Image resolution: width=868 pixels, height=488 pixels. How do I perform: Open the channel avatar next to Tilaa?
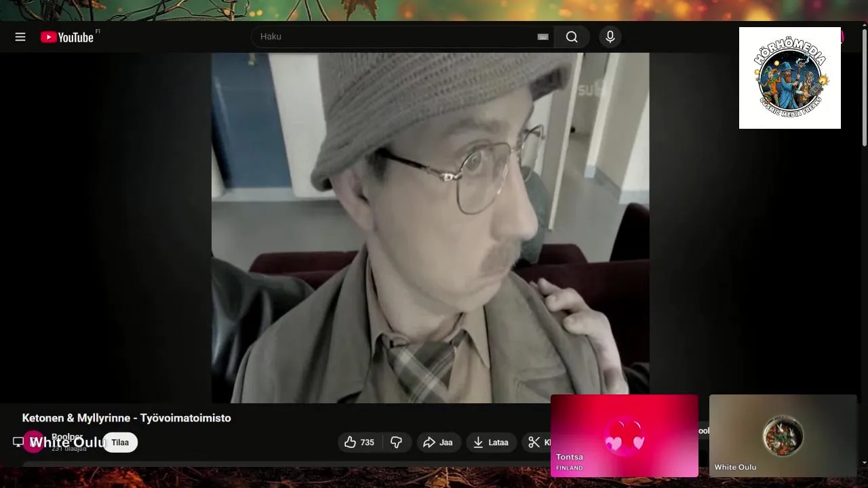click(x=33, y=442)
